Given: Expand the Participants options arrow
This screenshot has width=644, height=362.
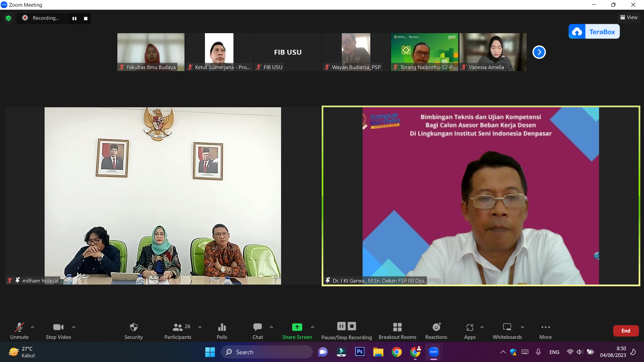Looking at the screenshot, I should (x=200, y=327).
